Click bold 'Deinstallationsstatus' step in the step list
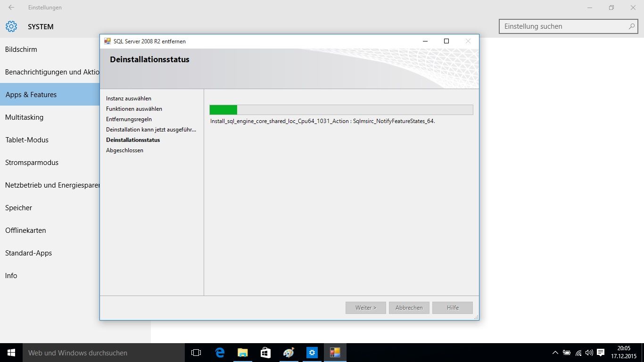This screenshot has width=644, height=362. (133, 140)
